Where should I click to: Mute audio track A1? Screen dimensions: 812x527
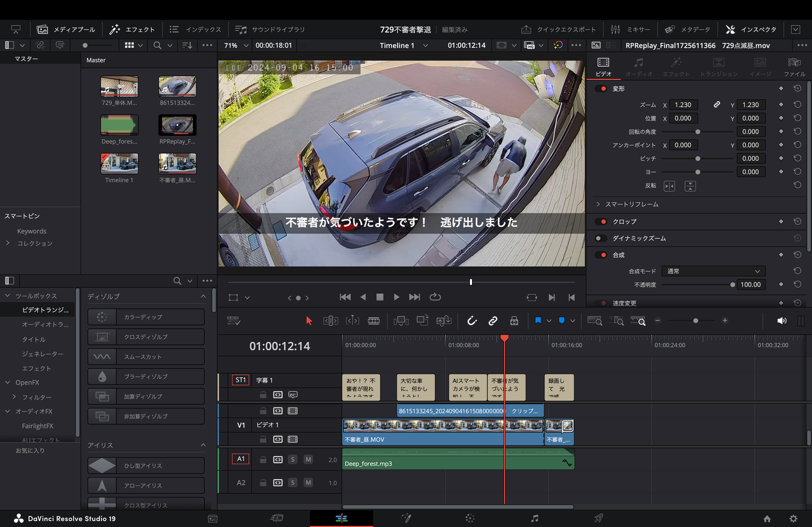coord(308,459)
